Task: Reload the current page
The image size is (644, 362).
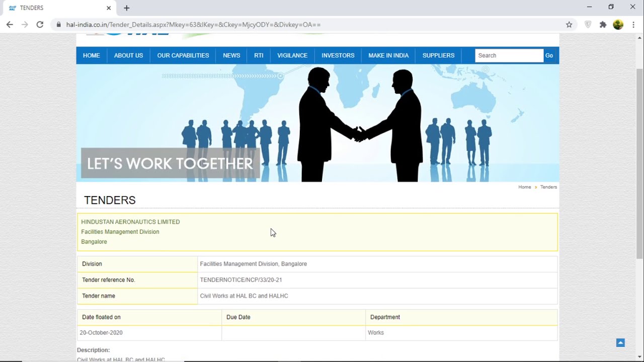Action: [40, 25]
